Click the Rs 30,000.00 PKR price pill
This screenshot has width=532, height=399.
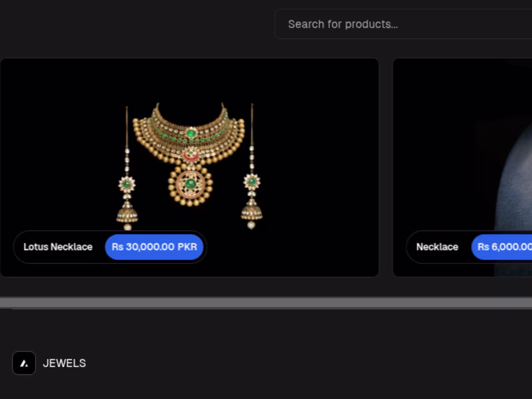click(x=154, y=247)
